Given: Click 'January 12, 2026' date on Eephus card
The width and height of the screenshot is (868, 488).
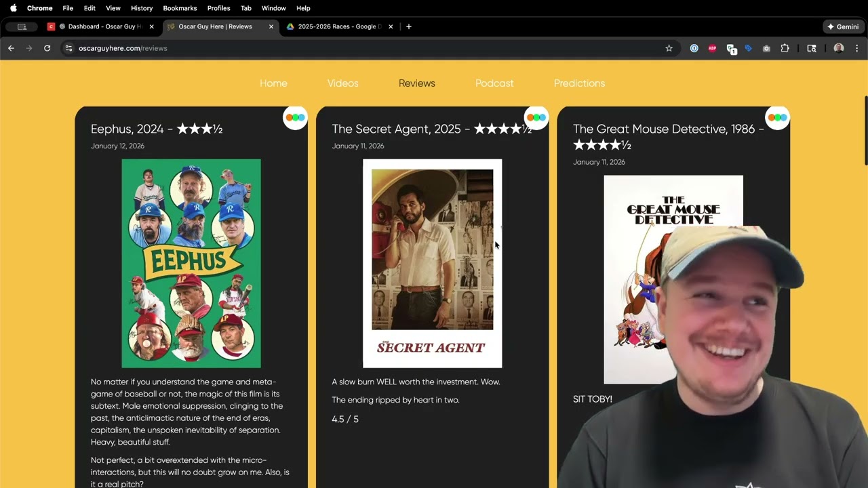Looking at the screenshot, I should tap(117, 146).
